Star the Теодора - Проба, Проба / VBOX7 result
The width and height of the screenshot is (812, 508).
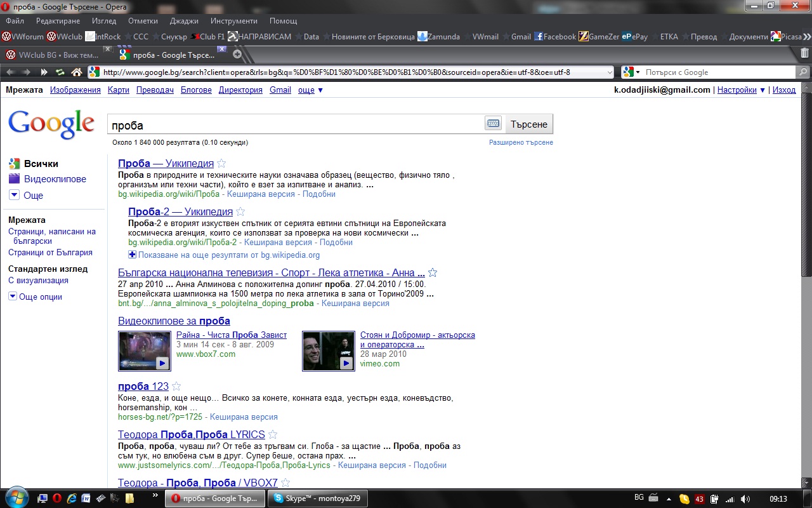[285, 483]
